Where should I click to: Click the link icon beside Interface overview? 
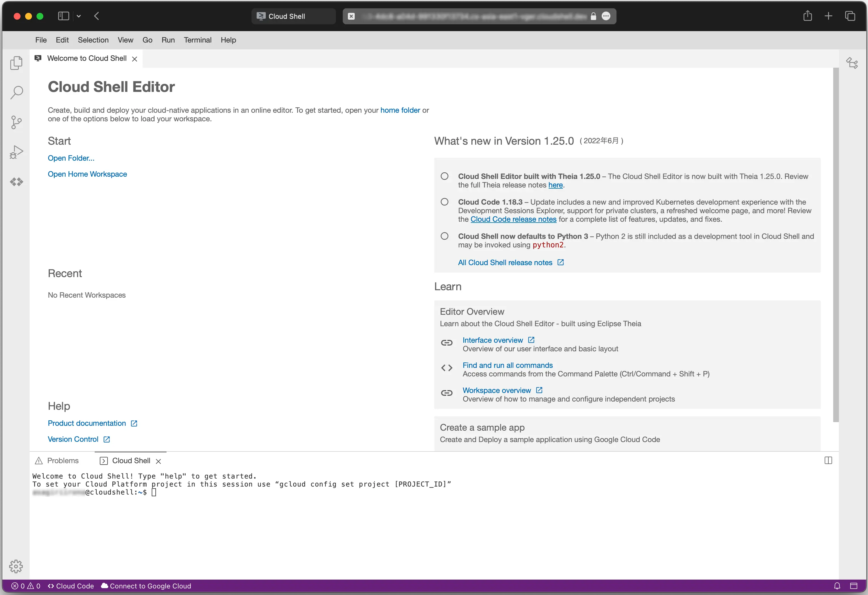coord(447,342)
